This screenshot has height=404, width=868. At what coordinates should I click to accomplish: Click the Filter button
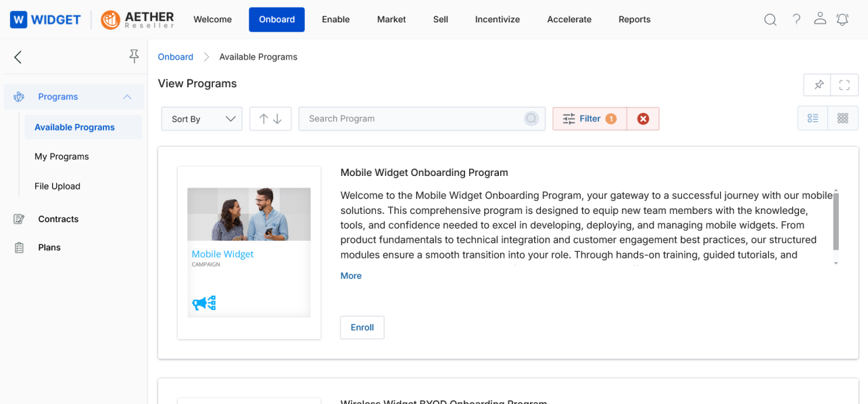589,118
